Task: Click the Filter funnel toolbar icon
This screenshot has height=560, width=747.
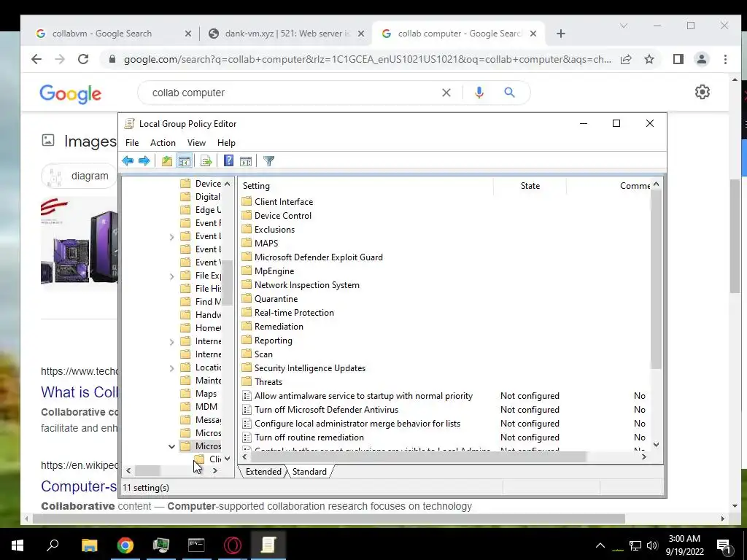Action: 268,161
